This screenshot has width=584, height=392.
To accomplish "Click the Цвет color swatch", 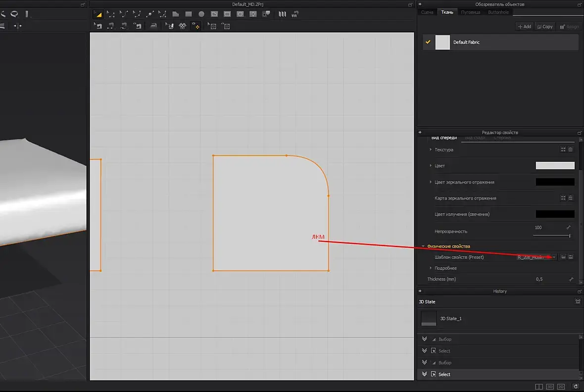I will [x=555, y=166].
